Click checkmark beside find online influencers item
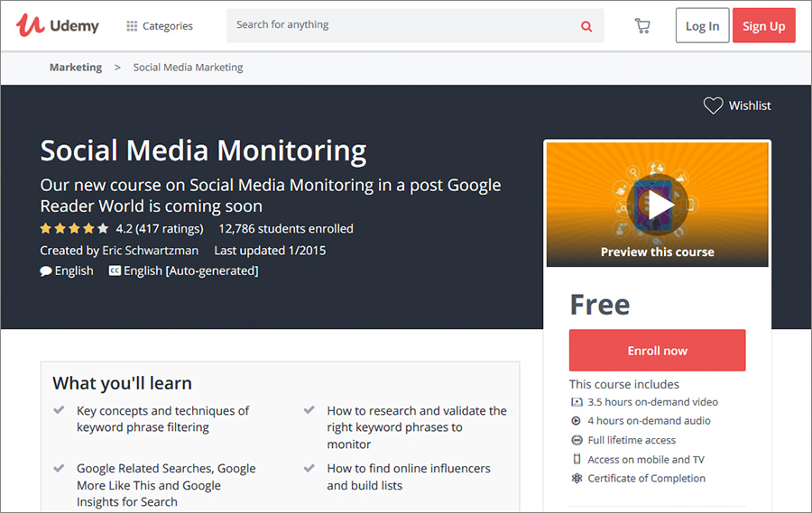Image resolution: width=812 pixels, height=513 pixels. [x=309, y=468]
